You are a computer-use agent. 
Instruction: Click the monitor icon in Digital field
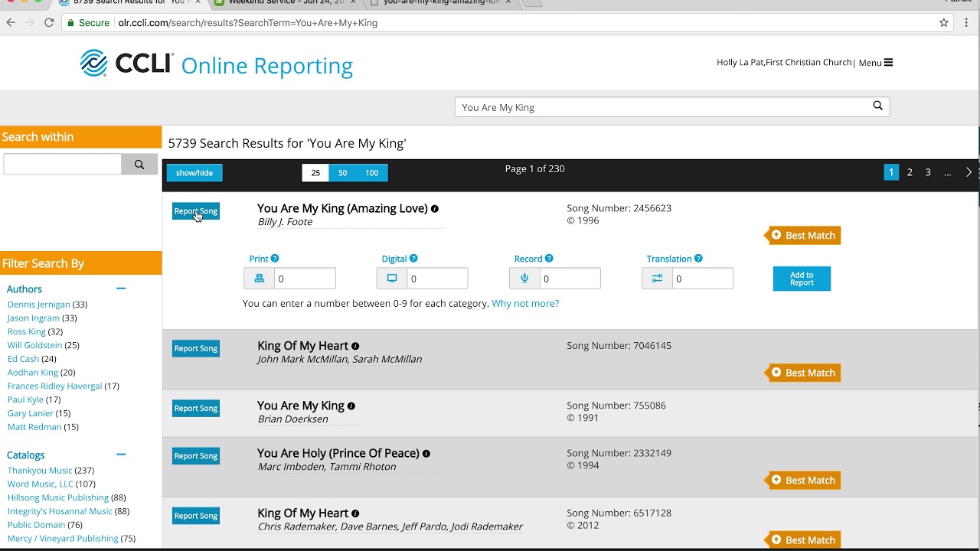[392, 279]
